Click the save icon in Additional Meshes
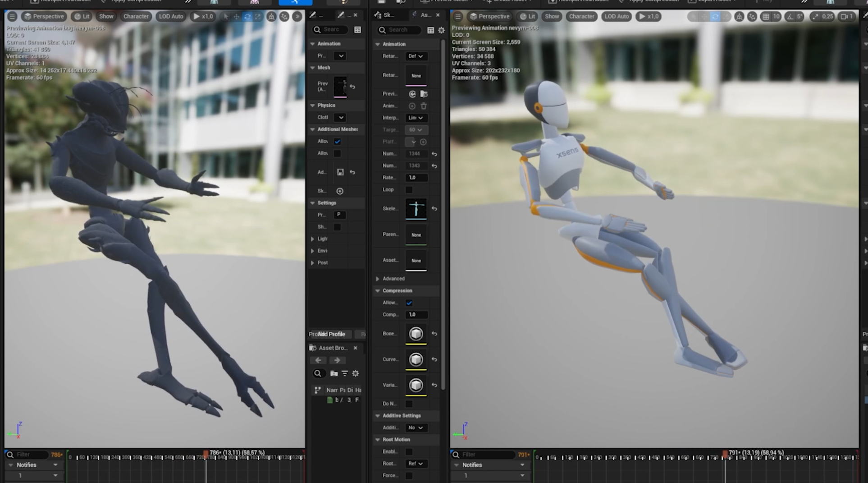This screenshot has width=868, height=483. click(340, 172)
